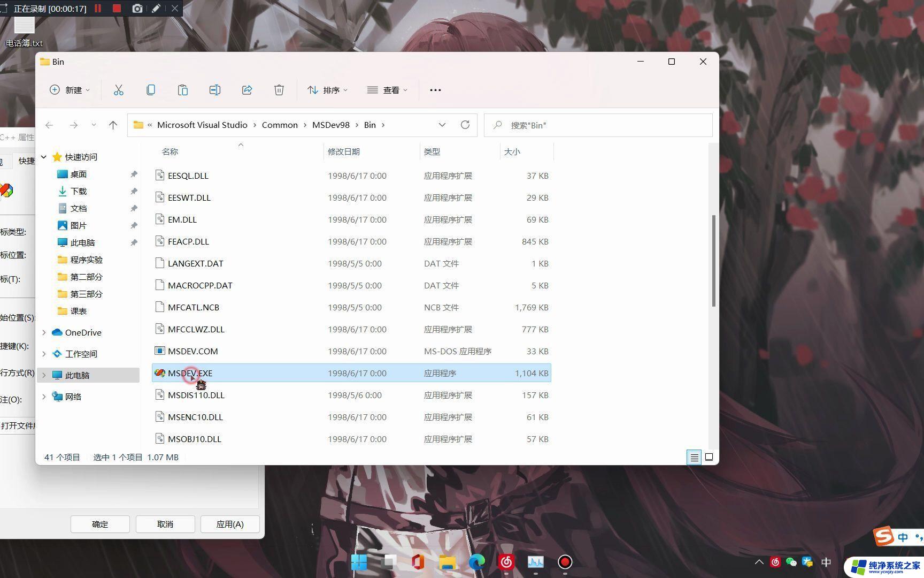Open the recorder pencil annotation tool

(x=156, y=9)
